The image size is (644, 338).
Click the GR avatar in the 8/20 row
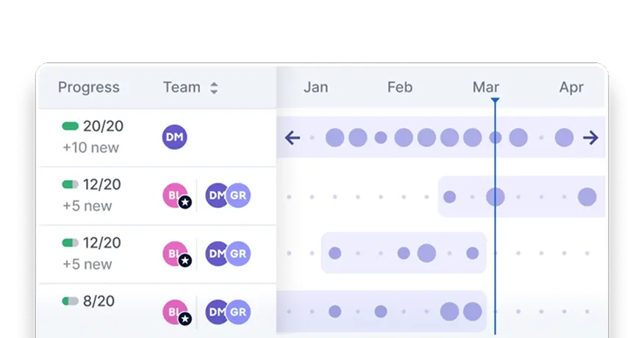(238, 312)
